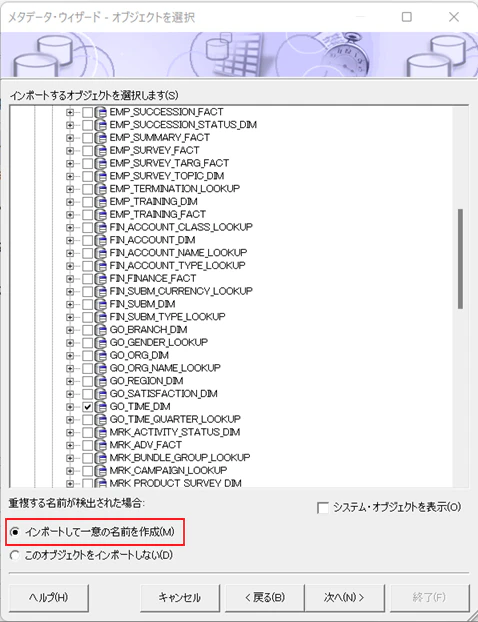Check the FIN_SUBM_TYPE_LOOKUP checkbox
This screenshot has height=622, width=478.
(x=88, y=317)
